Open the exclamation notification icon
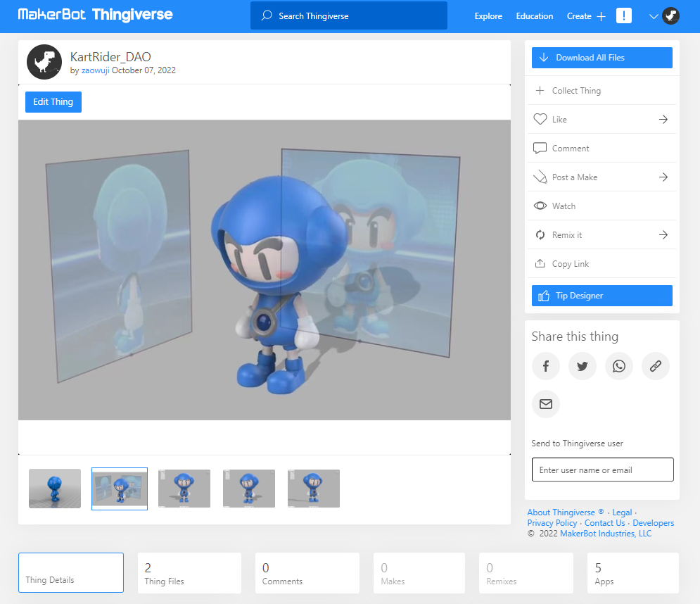Viewport: 700px width, 604px height. point(623,15)
